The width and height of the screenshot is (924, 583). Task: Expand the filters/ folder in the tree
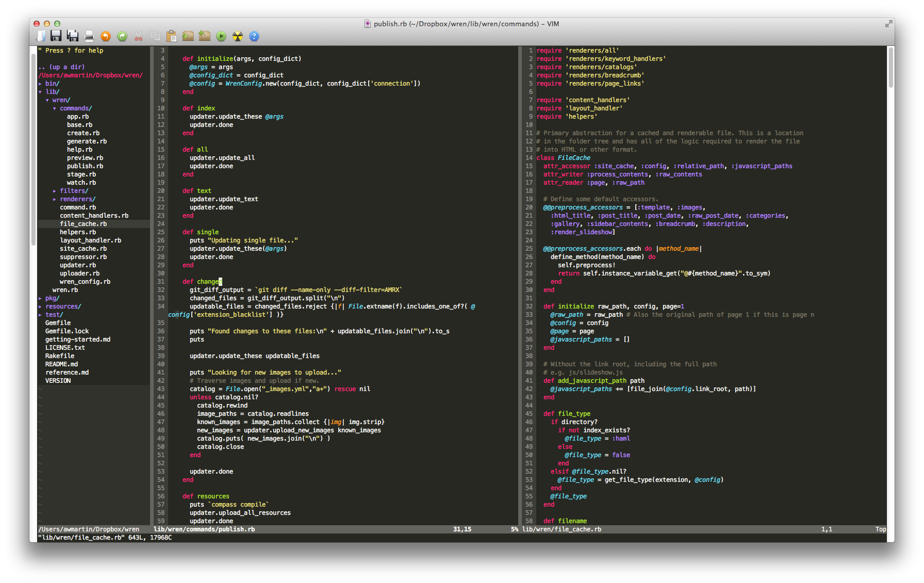coord(73,191)
